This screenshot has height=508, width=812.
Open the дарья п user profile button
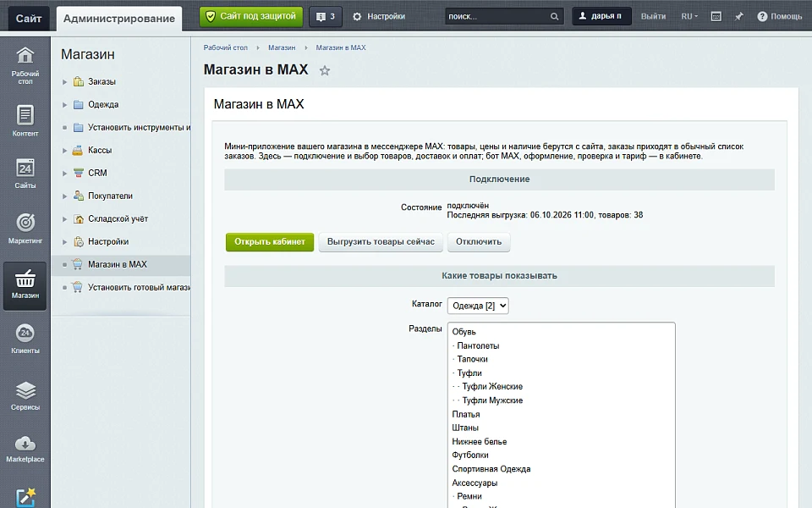[x=601, y=17]
